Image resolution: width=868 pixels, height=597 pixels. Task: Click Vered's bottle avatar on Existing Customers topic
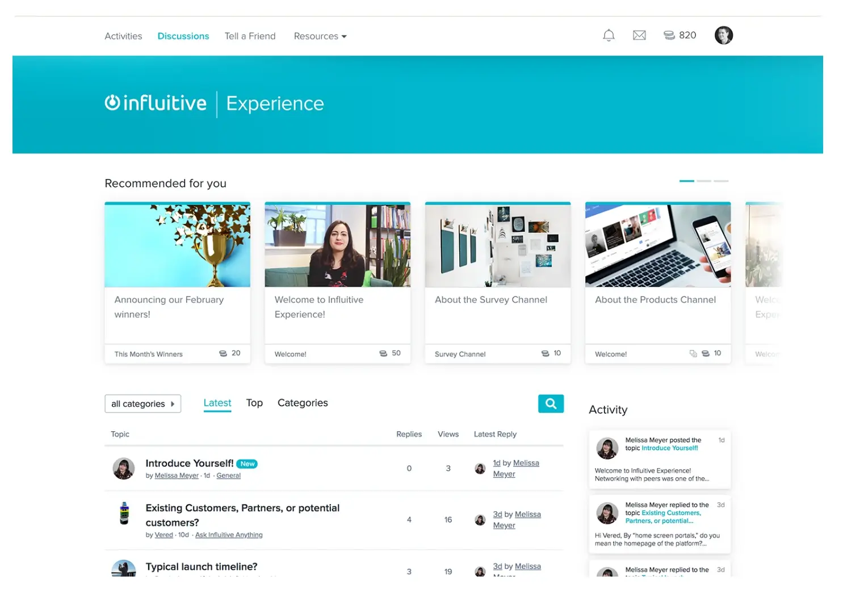point(124,513)
